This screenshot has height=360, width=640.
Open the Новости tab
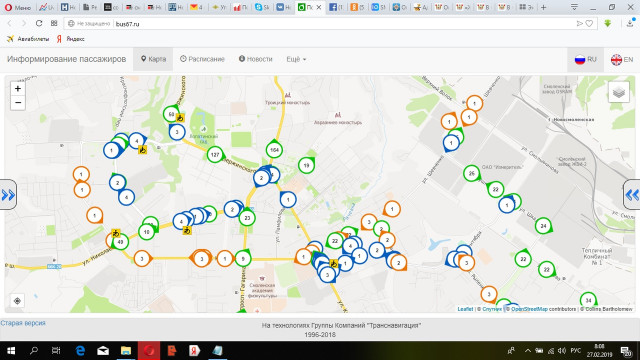[256, 59]
